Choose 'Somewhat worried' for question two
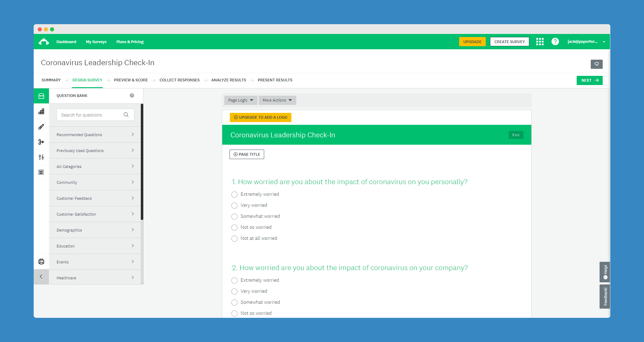 (x=234, y=302)
